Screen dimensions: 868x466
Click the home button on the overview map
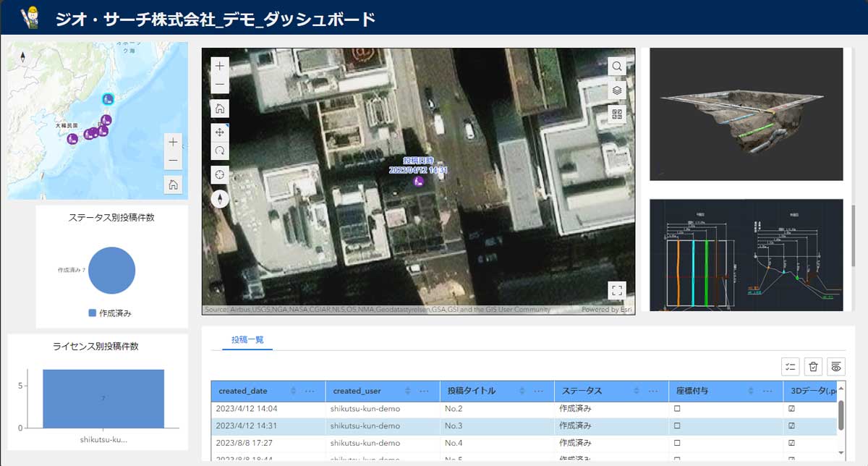pos(173,185)
